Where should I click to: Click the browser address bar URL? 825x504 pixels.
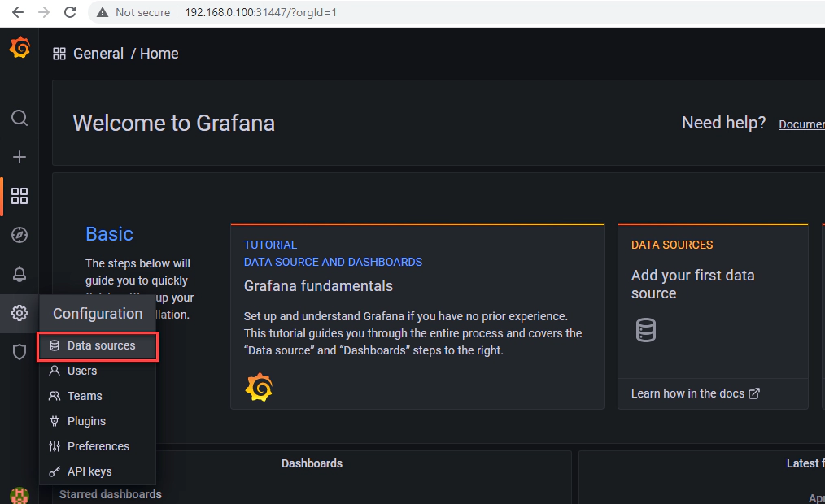(261, 13)
